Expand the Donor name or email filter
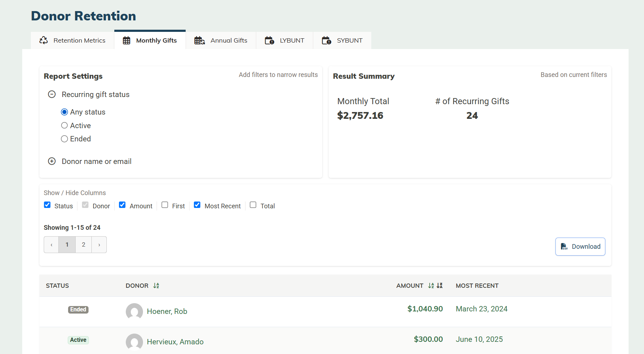Screen dimensions: 644x354 52,161
